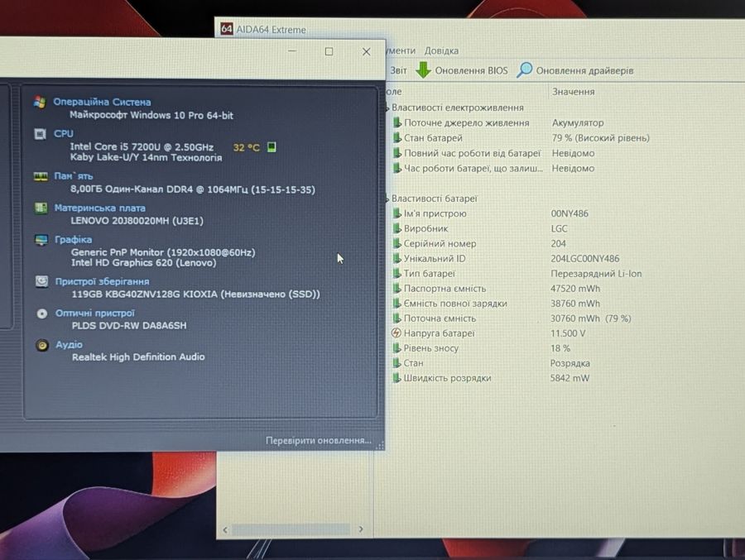Select the Realtek High Definition Audio text
745x560 pixels.
click(138, 357)
